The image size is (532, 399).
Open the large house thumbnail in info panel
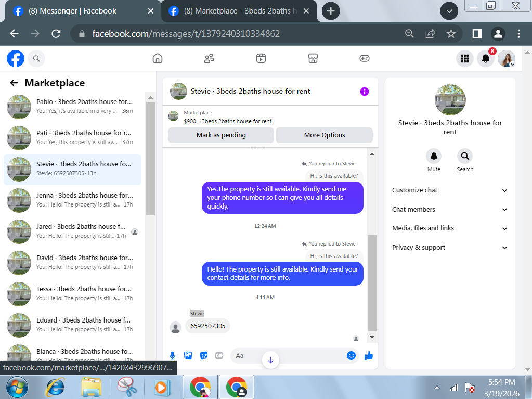[450, 100]
